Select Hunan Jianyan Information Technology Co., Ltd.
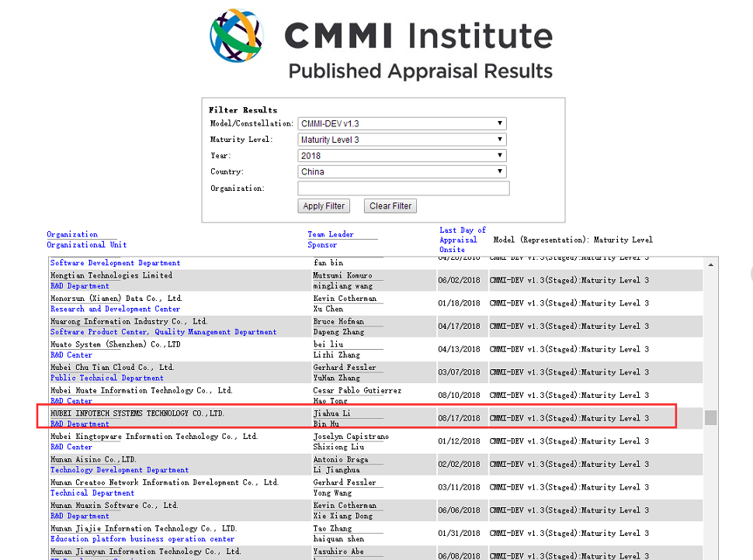 click(x=145, y=551)
